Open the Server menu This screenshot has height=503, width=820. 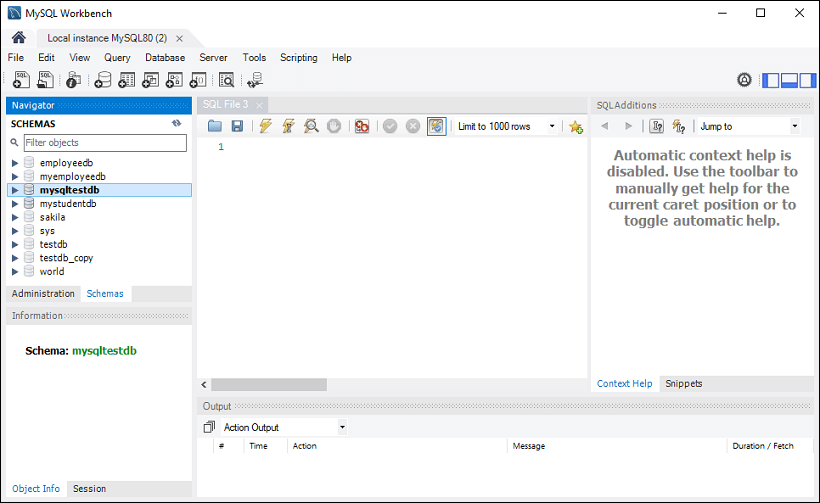[213, 58]
